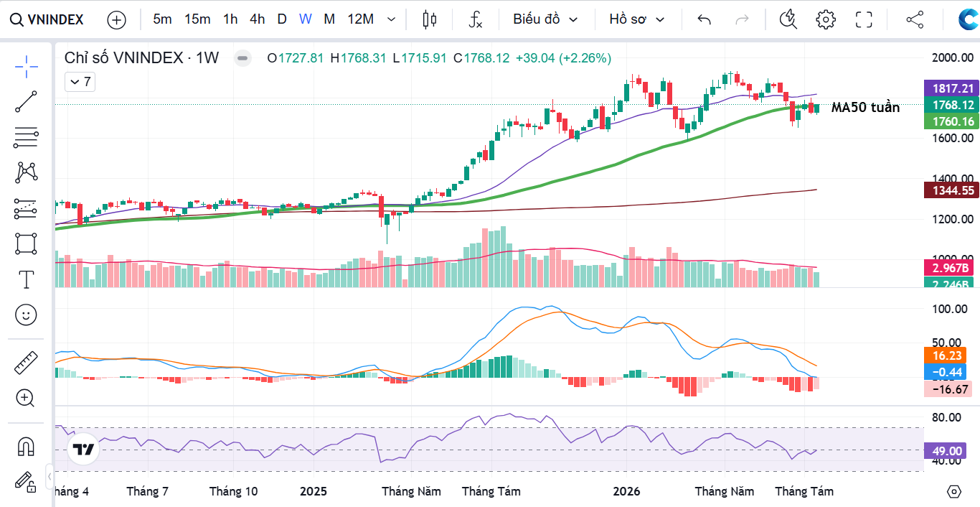Undo the last chart action
The image size is (980, 507).
point(704,19)
